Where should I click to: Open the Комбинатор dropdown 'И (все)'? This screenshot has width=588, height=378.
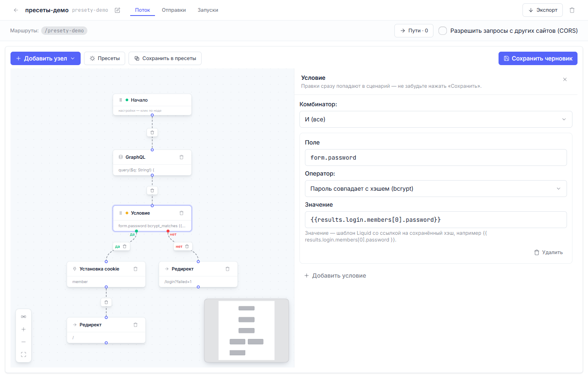pyautogui.click(x=436, y=119)
